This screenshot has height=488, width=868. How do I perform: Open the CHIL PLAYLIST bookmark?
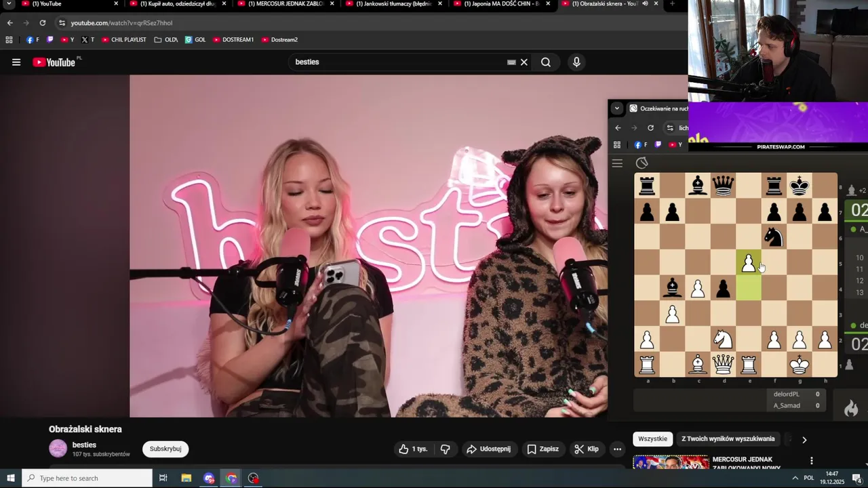pos(124,40)
